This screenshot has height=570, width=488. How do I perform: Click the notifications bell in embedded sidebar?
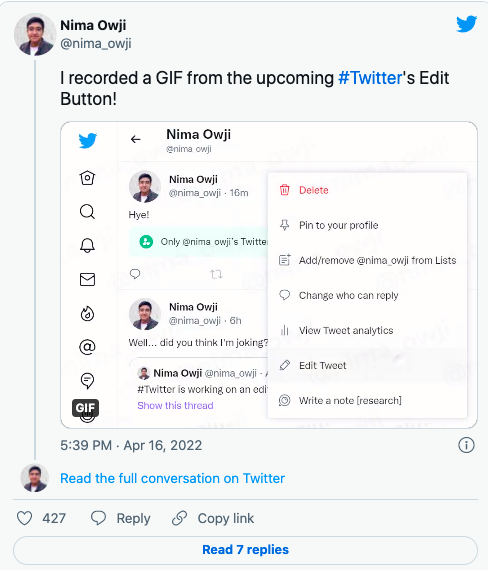point(87,245)
